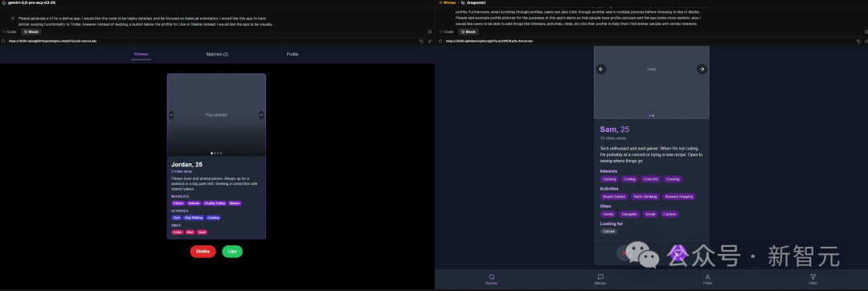Go to next photo on Sam's card

702,69
